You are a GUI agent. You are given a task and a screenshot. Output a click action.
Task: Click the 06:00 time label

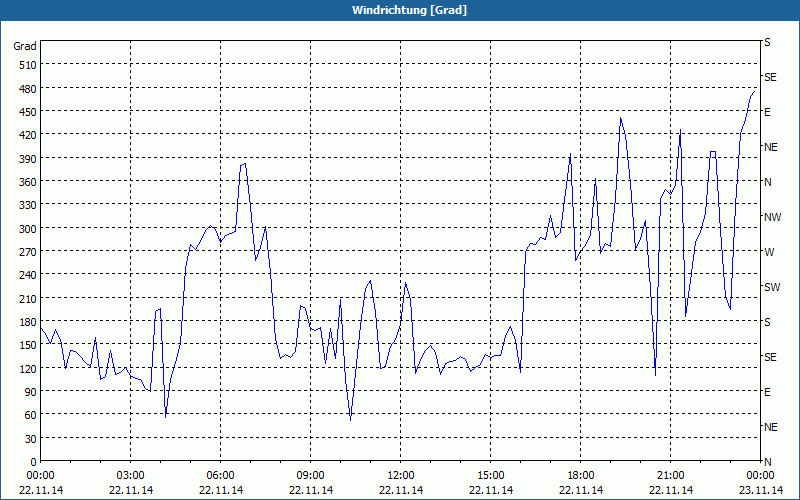pyautogui.click(x=220, y=476)
